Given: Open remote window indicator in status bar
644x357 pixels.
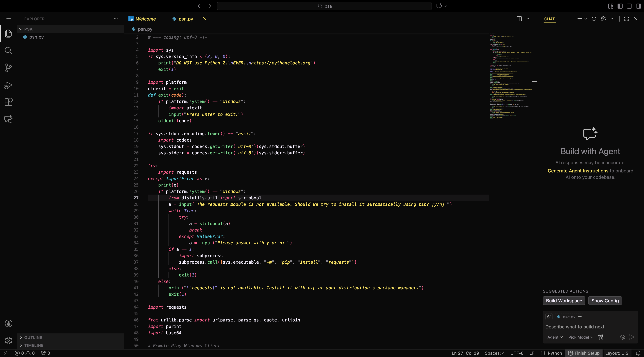Looking at the screenshot, I should point(6,353).
